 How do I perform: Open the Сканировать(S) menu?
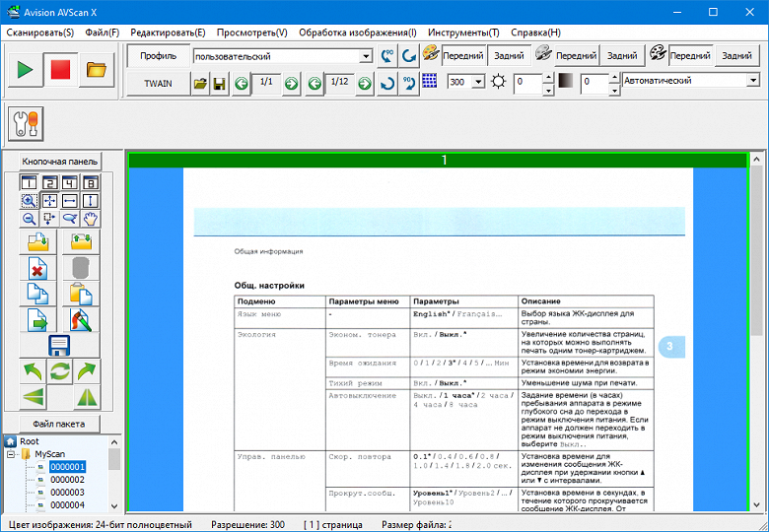pyautogui.click(x=40, y=33)
